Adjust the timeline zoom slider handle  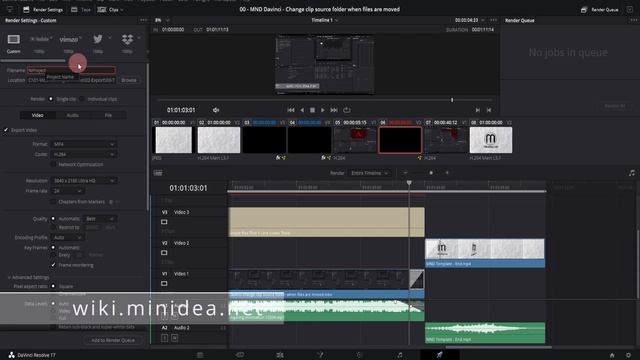(x=431, y=173)
